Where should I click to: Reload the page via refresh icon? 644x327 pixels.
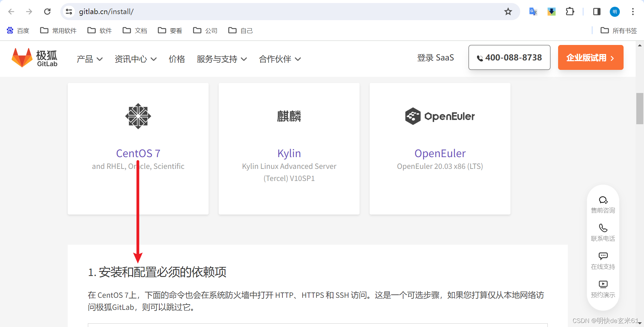click(47, 11)
